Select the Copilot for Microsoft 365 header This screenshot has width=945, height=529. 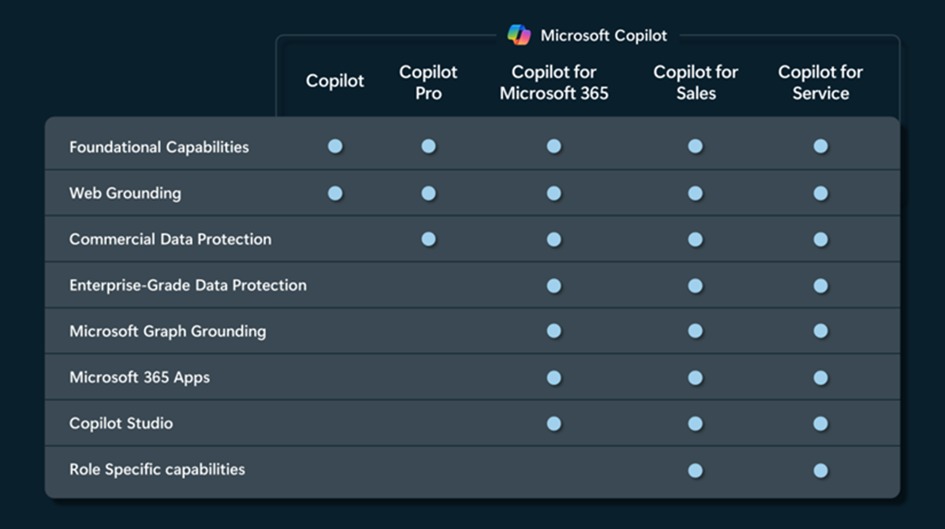[554, 82]
